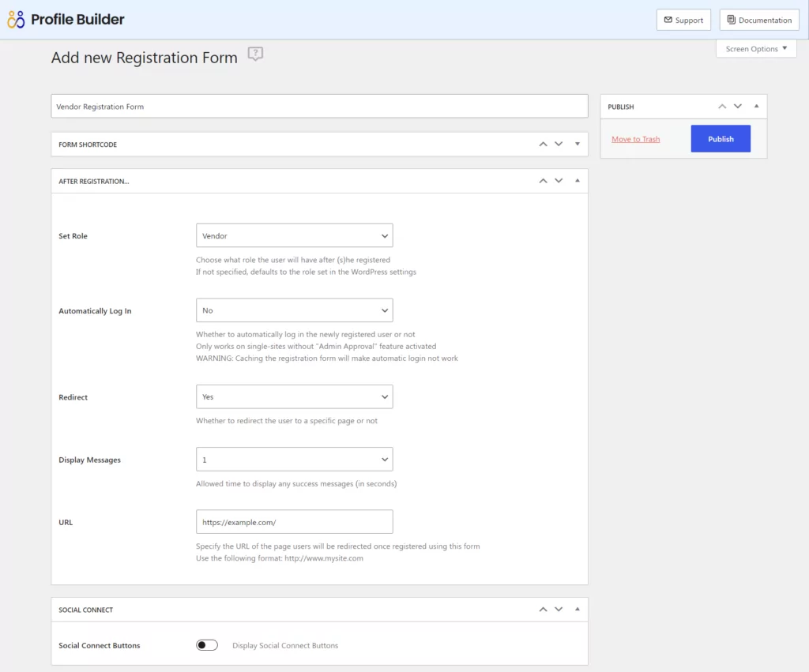Move Form Shortcode panel up
This screenshot has width=809, height=672.
point(543,145)
